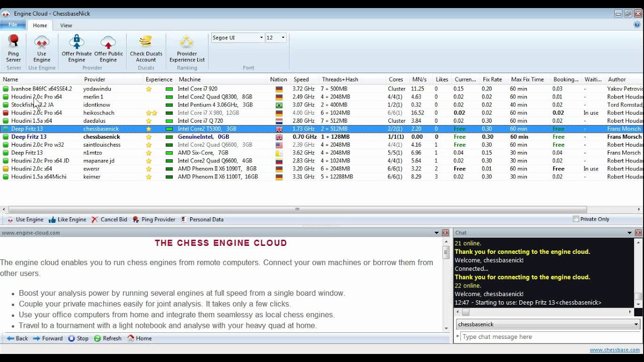
Task: Switch to the View tab
Action: point(66,26)
